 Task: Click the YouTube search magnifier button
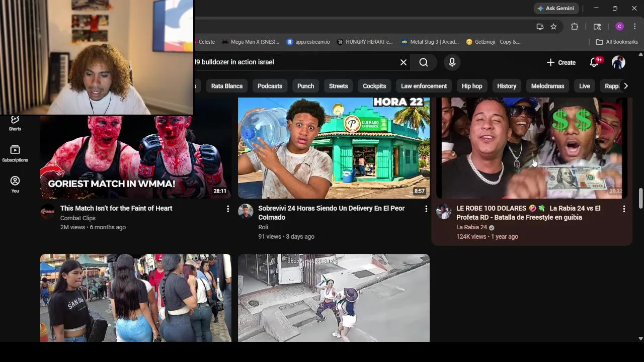(x=424, y=62)
